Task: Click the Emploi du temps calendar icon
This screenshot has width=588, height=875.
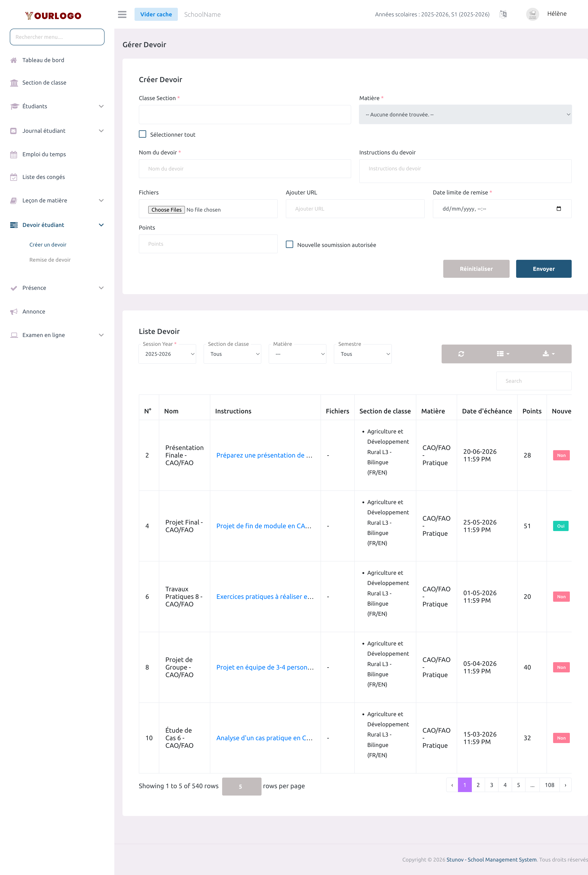Action: pos(14,154)
